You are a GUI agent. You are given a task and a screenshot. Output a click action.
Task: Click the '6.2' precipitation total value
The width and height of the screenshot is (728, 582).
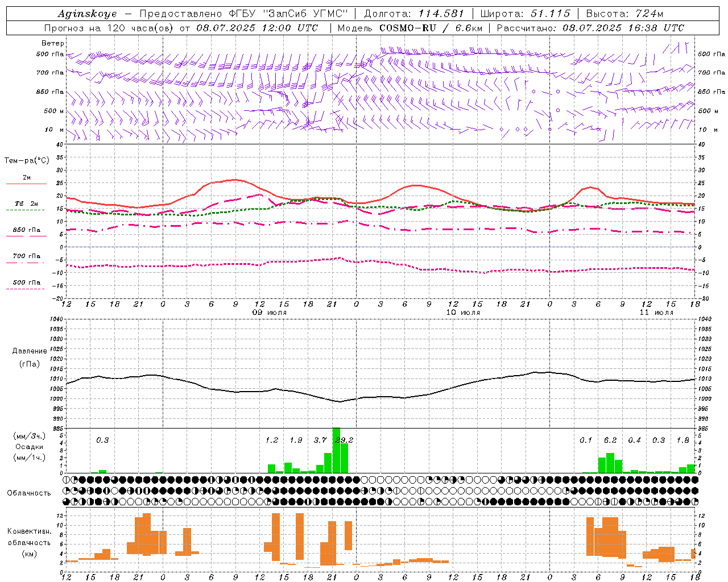pyautogui.click(x=610, y=440)
